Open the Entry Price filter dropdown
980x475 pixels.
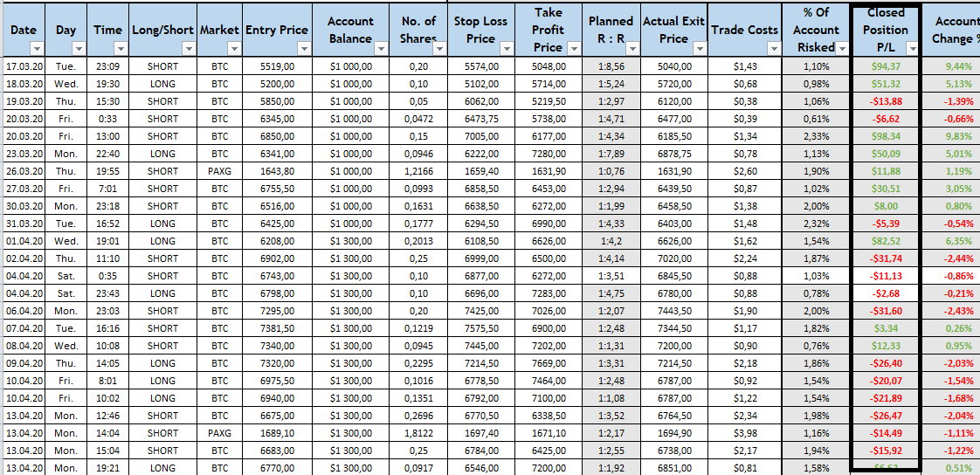click(x=304, y=49)
